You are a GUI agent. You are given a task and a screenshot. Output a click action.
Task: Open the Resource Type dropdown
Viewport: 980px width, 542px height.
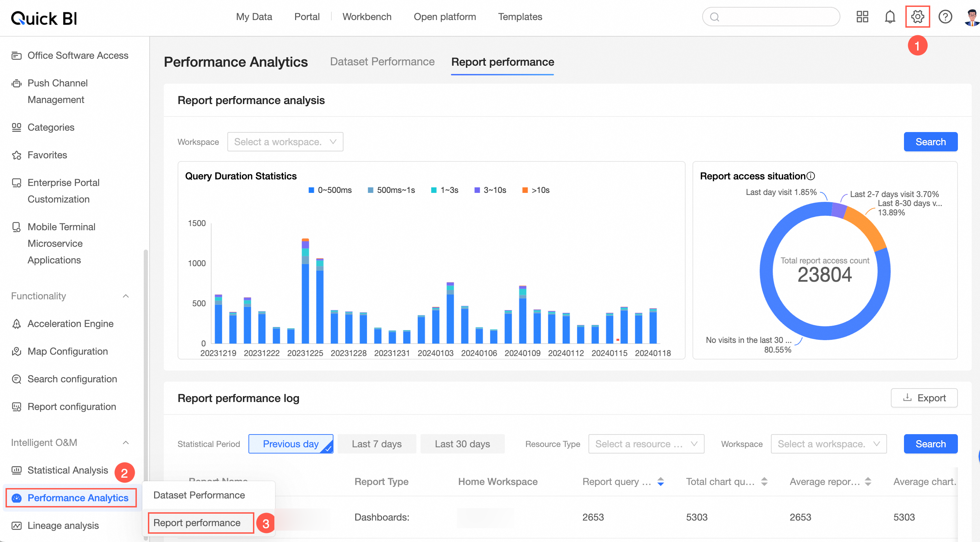(646, 444)
